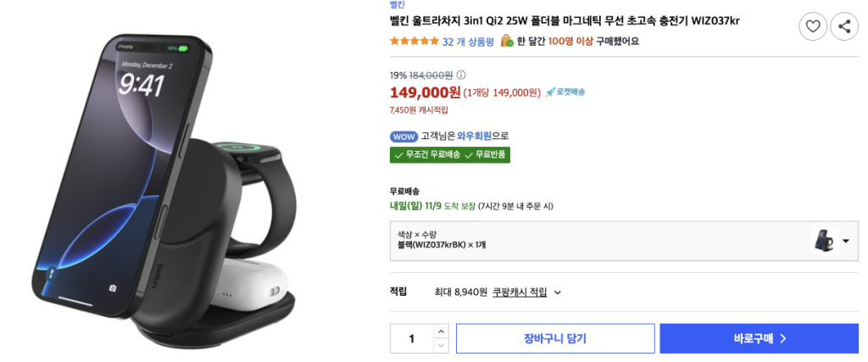This screenshot has width=868, height=362.
Task: Click the info icon beside original price
Action: 461,75
